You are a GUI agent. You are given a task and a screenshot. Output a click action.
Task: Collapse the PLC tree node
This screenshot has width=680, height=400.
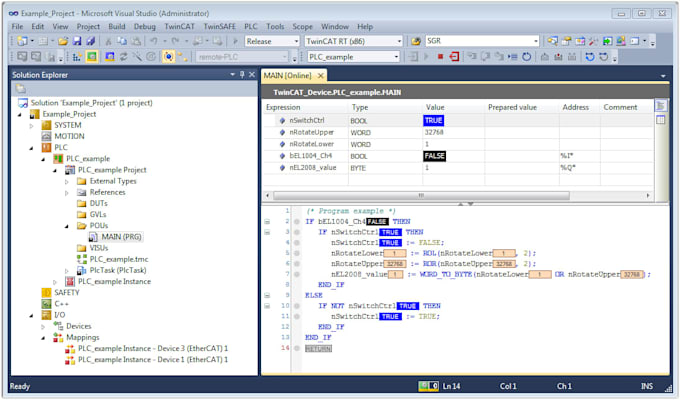click(31, 148)
